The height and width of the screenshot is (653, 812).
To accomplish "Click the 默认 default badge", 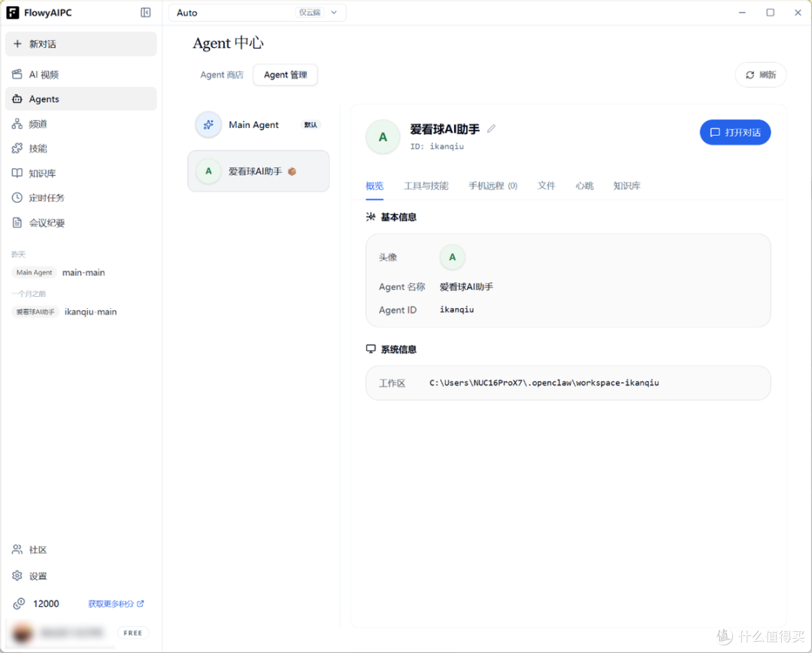I will (311, 125).
